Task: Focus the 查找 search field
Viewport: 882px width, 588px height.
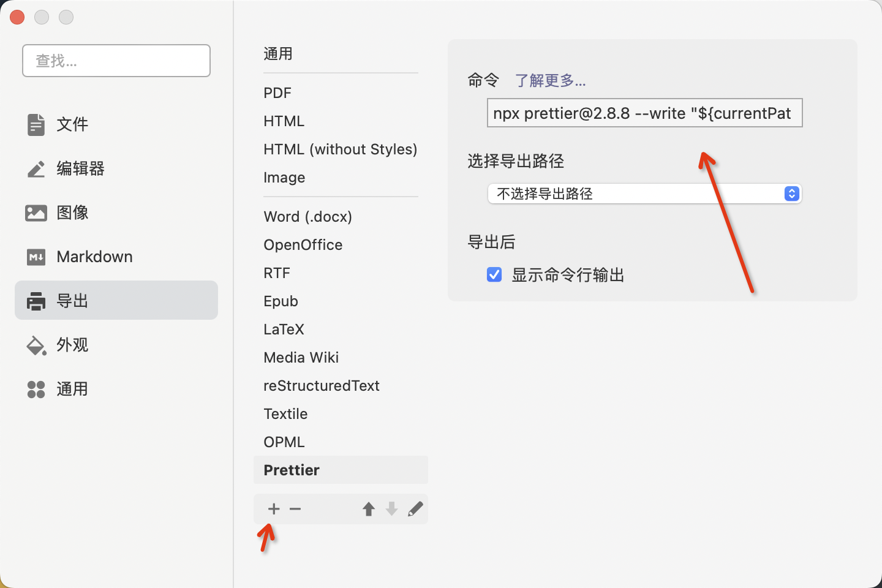Action: (116, 61)
